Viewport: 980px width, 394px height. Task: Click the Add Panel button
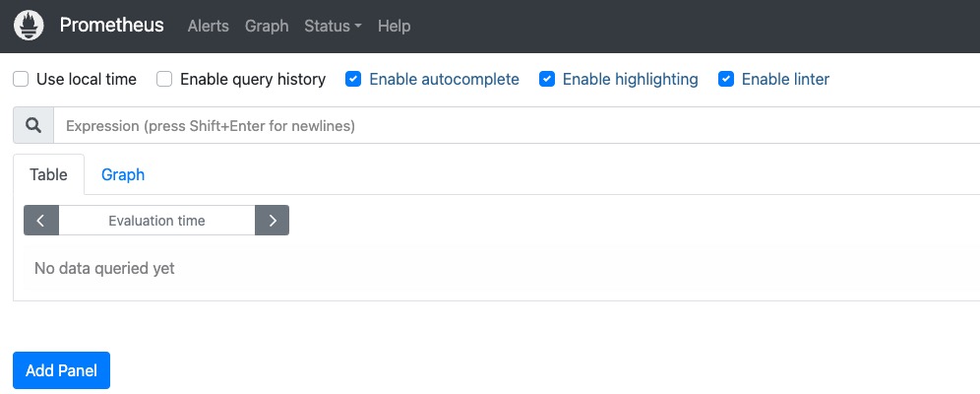[x=61, y=370]
